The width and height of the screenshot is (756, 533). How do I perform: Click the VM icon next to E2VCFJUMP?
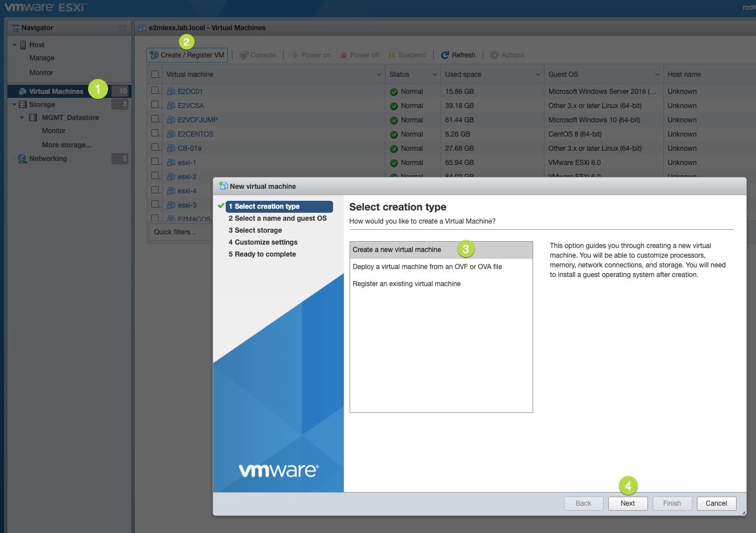point(171,119)
